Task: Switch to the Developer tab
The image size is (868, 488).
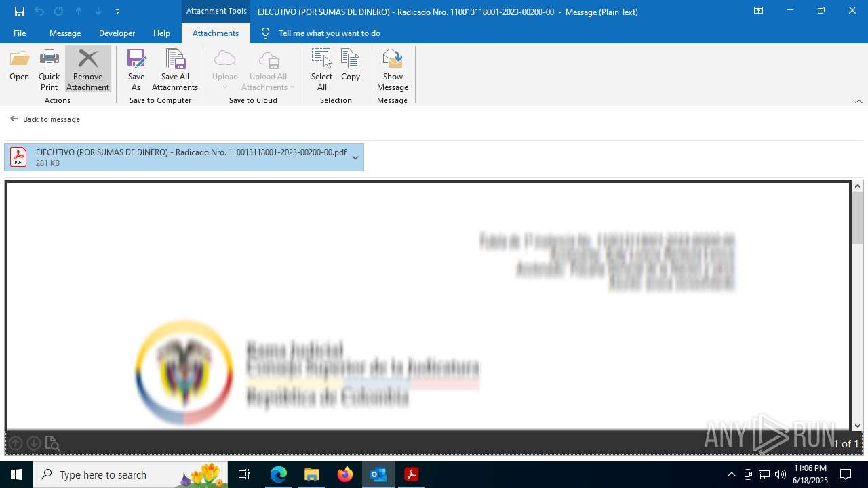Action: click(117, 33)
